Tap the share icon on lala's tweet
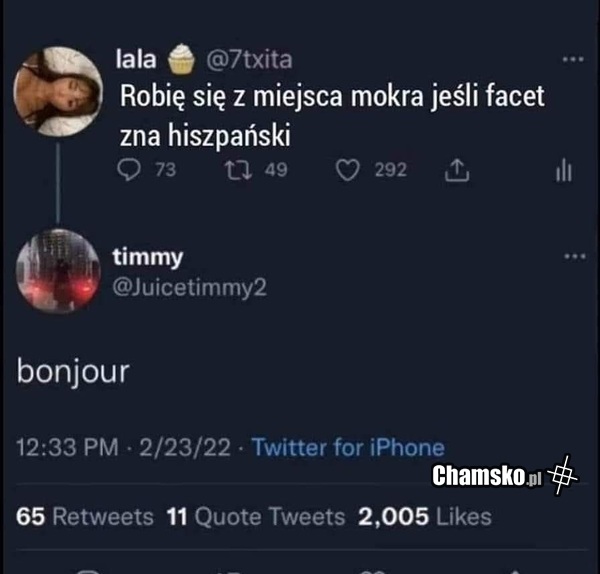 pyautogui.click(x=457, y=170)
